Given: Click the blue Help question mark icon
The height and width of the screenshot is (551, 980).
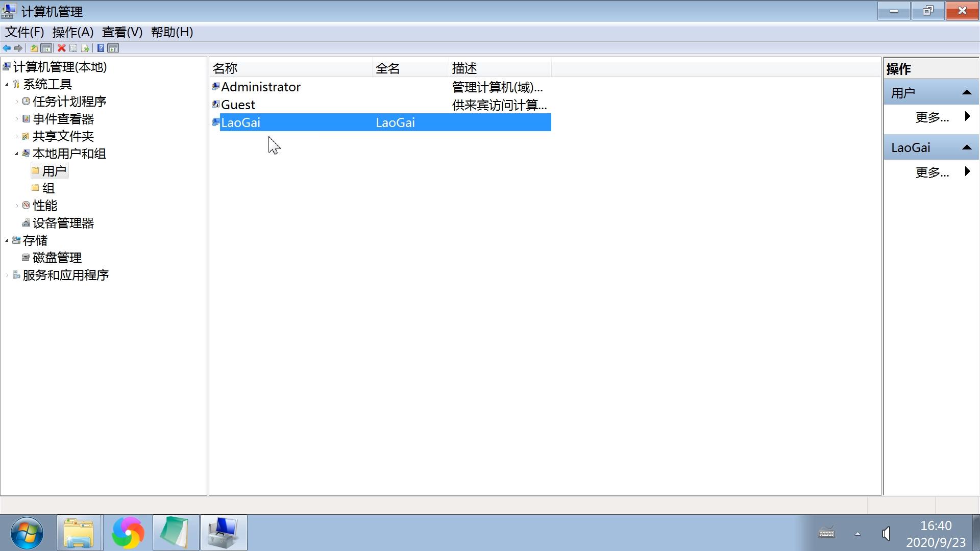Looking at the screenshot, I should click(101, 48).
